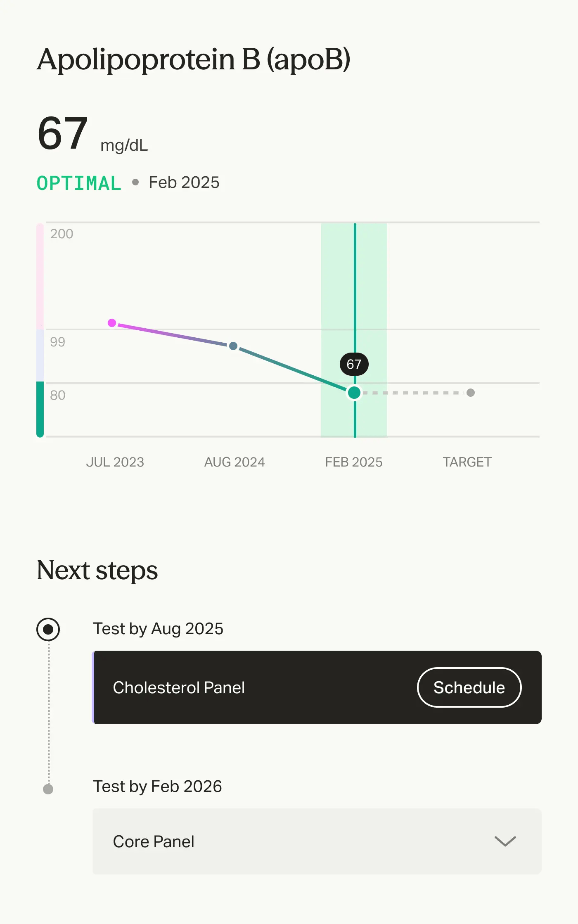Select the TARGET axis label
The height and width of the screenshot is (924, 578).
pos(467,462)
